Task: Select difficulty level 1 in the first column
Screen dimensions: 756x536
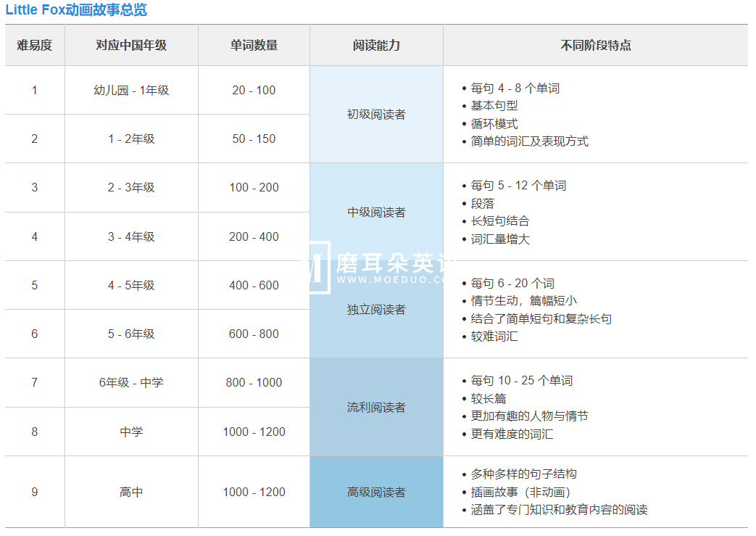Action: (34, 90)
